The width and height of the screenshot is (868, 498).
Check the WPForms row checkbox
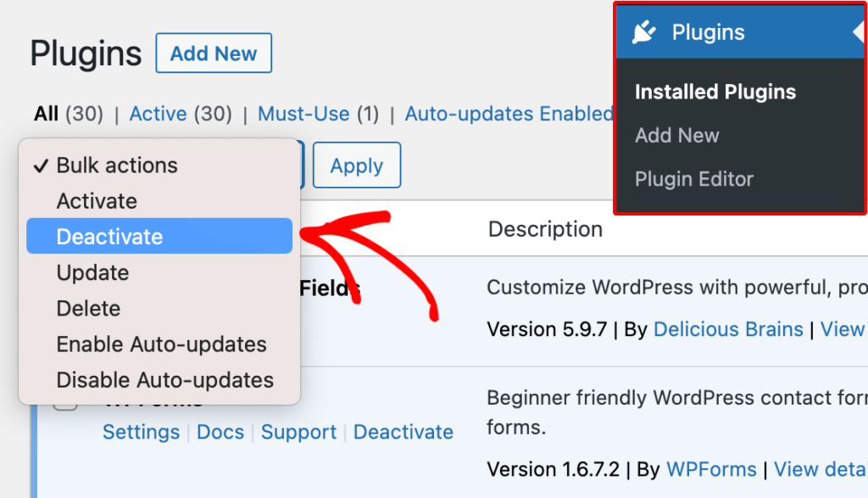[x=64, y=400]
